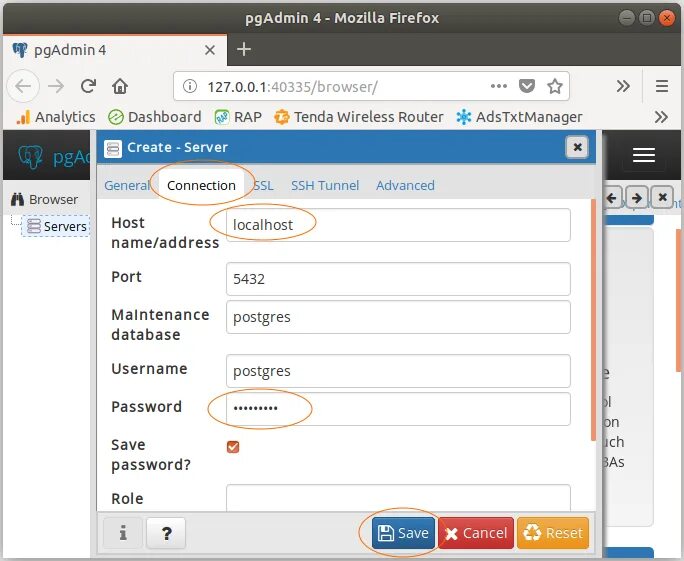Click the Firefox forward arrow button
The height and width of the screenshot is (561, 684).
(x=56, y=86)
